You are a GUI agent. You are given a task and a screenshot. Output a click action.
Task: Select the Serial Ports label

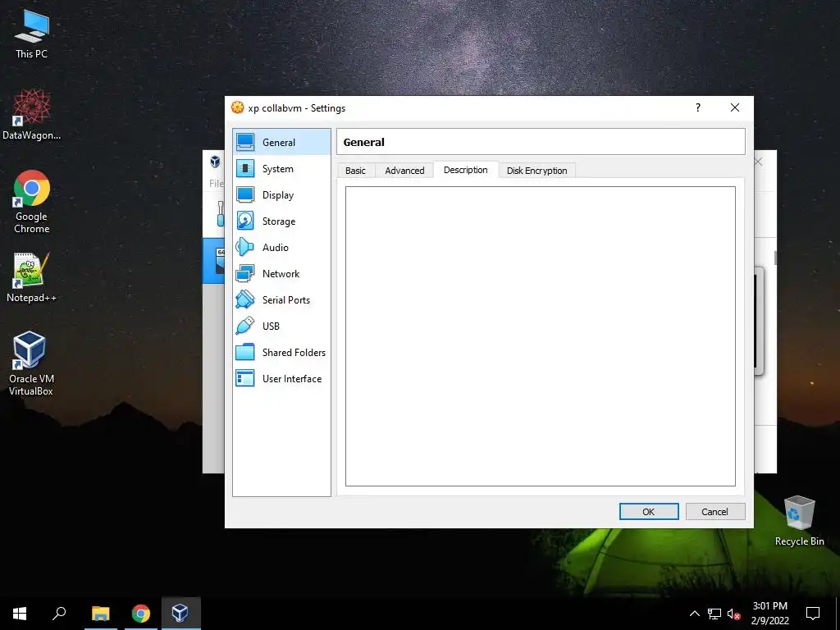pyautogui.click(x=286, y=300)
